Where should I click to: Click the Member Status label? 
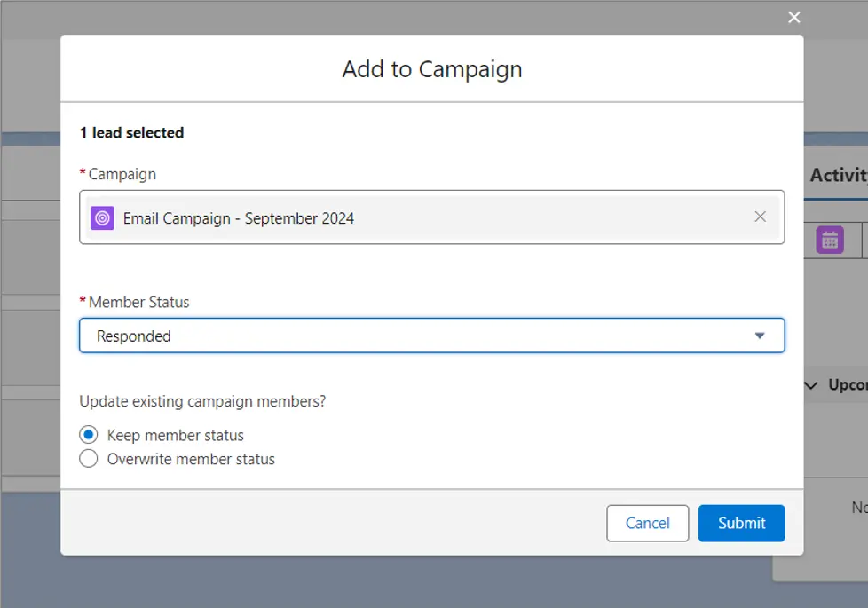click(138, 302)
